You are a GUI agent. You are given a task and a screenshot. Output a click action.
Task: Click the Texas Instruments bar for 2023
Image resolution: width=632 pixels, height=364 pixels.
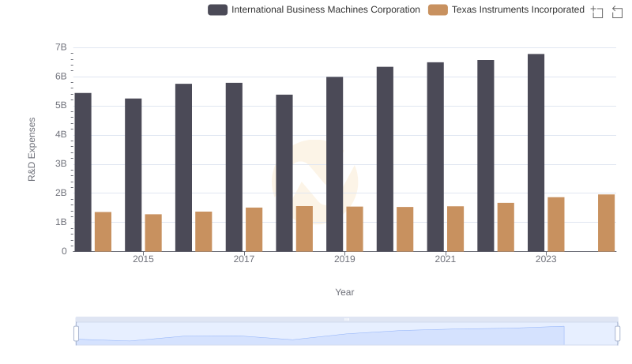point(556,224)
